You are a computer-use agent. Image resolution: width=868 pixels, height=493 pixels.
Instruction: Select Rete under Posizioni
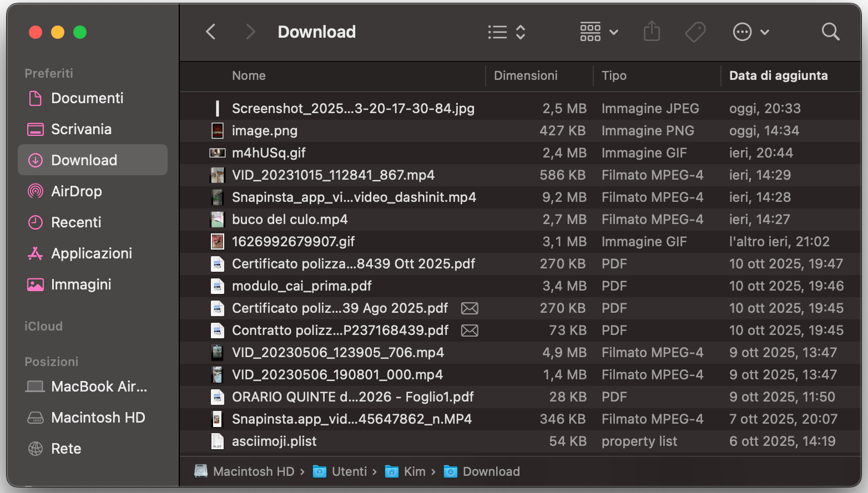point(66,448)
